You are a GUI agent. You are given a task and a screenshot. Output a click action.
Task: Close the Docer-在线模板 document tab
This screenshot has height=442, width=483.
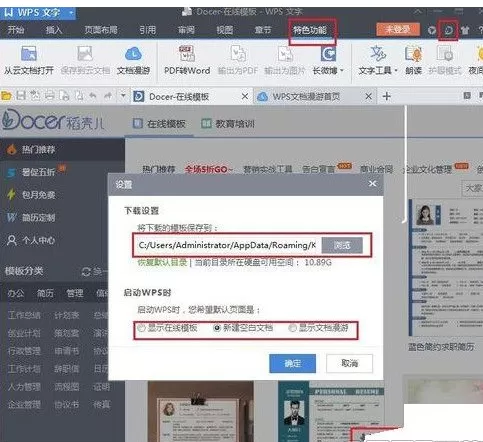point(245,96)
